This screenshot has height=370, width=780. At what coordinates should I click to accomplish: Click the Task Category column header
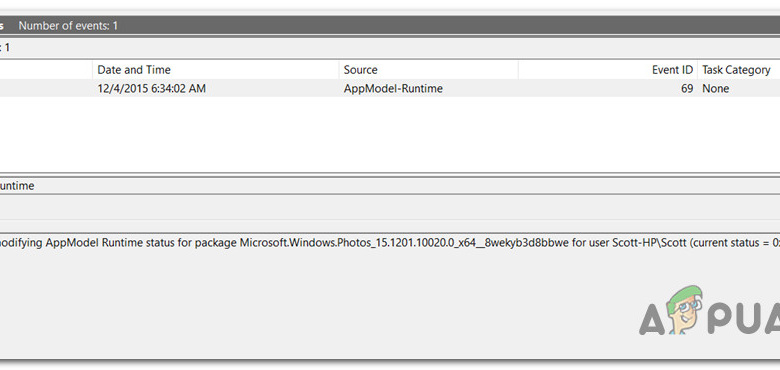(739, 70)
